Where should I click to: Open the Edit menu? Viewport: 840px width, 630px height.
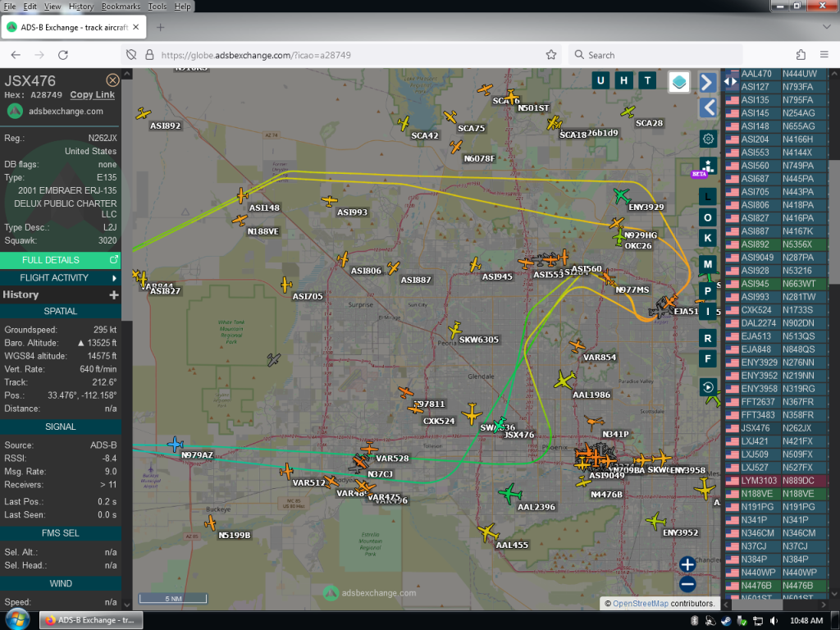(30, 7)
